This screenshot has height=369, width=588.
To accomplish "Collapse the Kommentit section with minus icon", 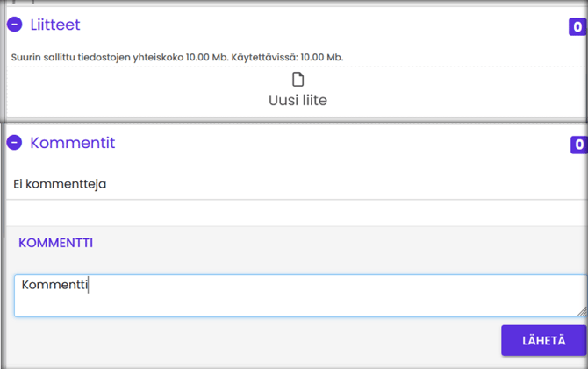I will [x=14, y=143].
